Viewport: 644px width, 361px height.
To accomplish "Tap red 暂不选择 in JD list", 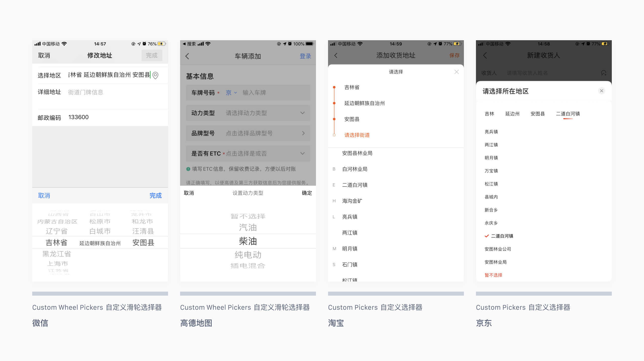I will click(493, 275).
